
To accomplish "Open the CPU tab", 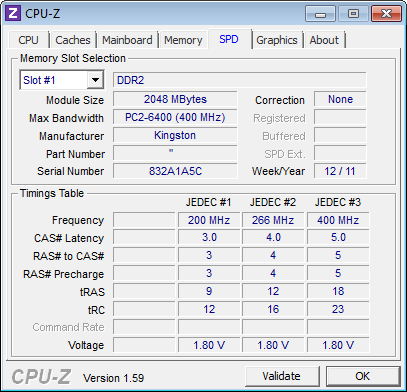I will tap(28, 40).
